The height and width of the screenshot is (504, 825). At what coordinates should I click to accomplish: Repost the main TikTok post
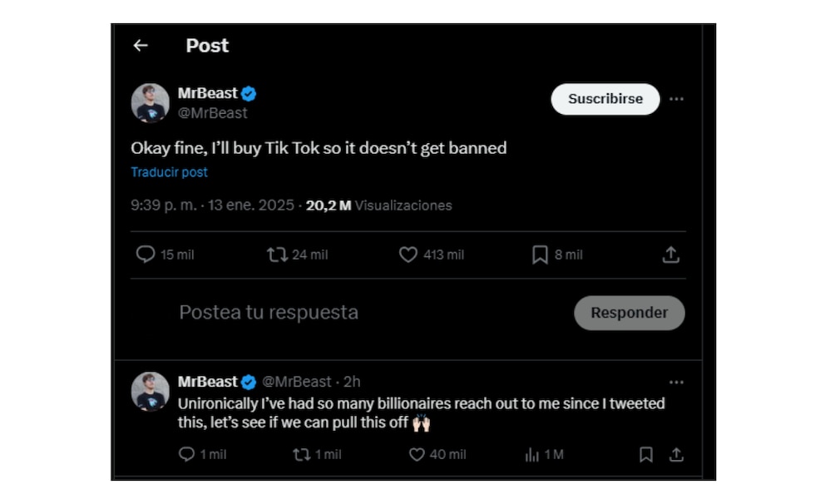[x=277, y=255]
